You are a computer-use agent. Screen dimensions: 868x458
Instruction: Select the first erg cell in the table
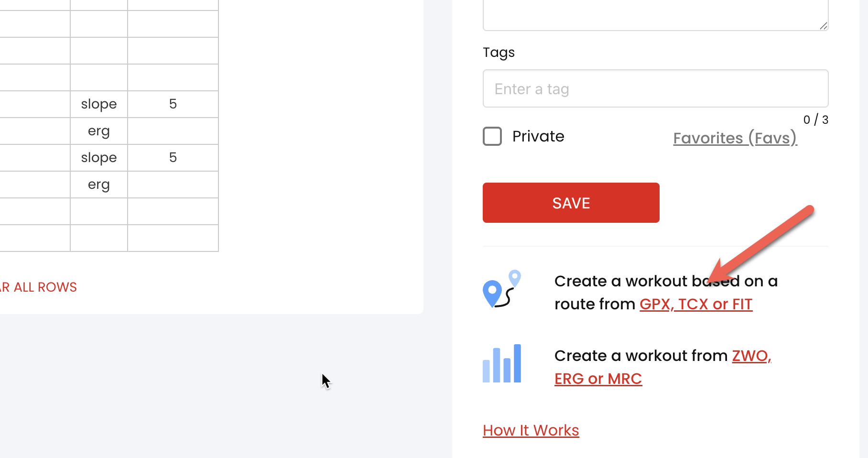[99, 131]
